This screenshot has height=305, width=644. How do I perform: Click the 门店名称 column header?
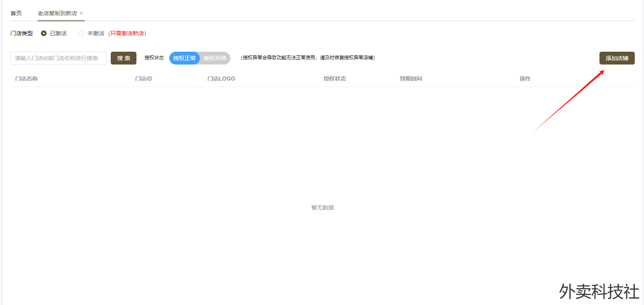[x=26, y=79]
